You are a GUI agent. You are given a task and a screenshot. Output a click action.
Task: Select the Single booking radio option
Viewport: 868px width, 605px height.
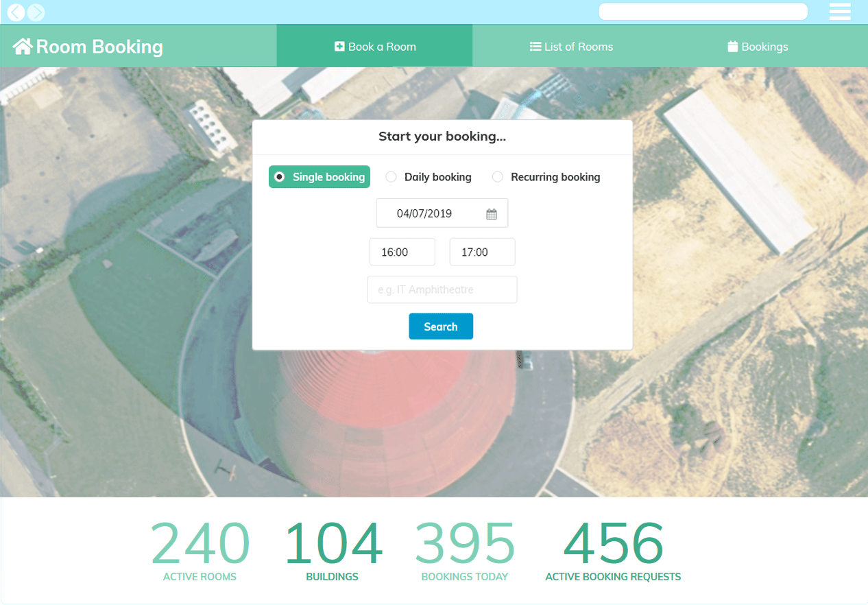pyautogui.click(x=280, y=177)
